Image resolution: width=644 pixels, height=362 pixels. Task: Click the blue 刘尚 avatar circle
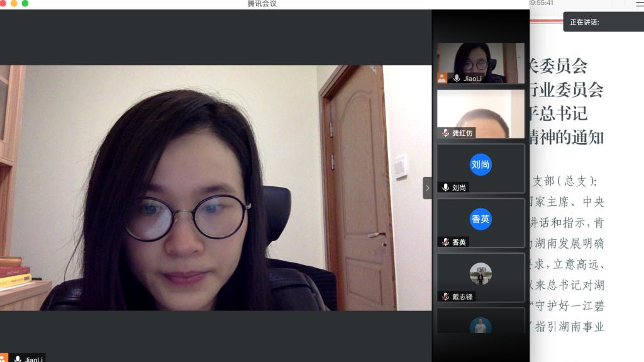click(480, 164)
